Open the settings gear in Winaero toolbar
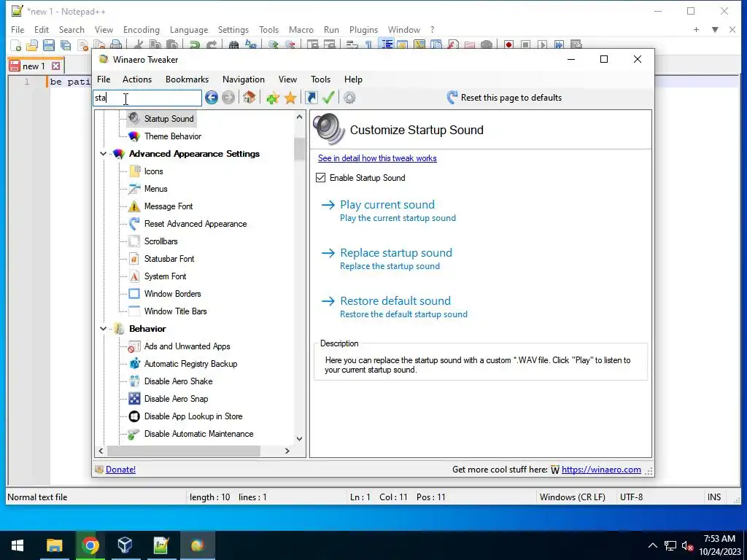This screenshot has width=747, height=560. coord(349,98)
